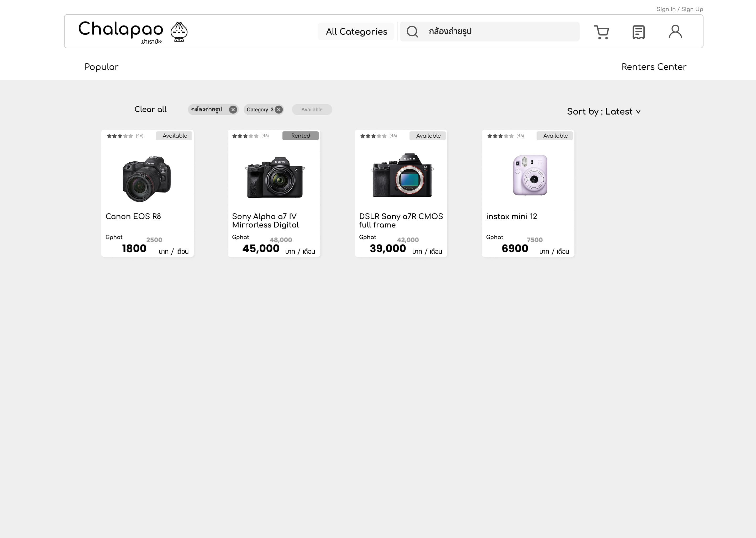Screen dimensions: 756x538
Task: Open DSLR Sony a7R camera thumbnail
Action: (x=402, y=175)
